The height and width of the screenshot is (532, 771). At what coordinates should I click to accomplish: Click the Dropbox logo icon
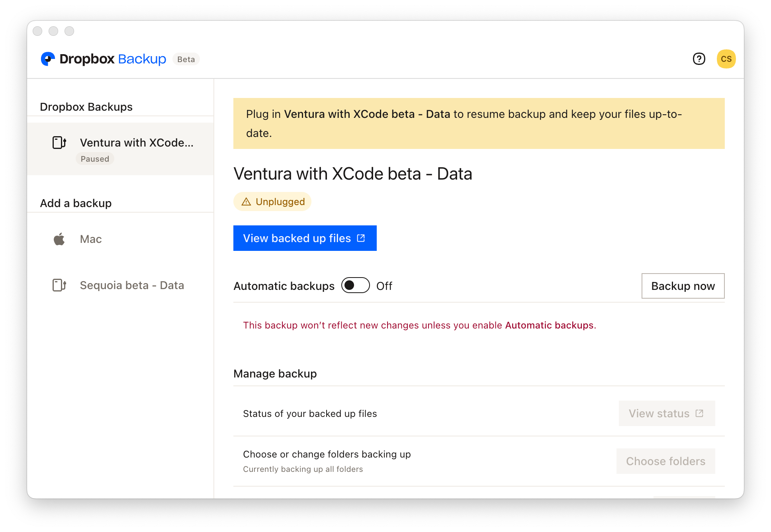point(48,59)
